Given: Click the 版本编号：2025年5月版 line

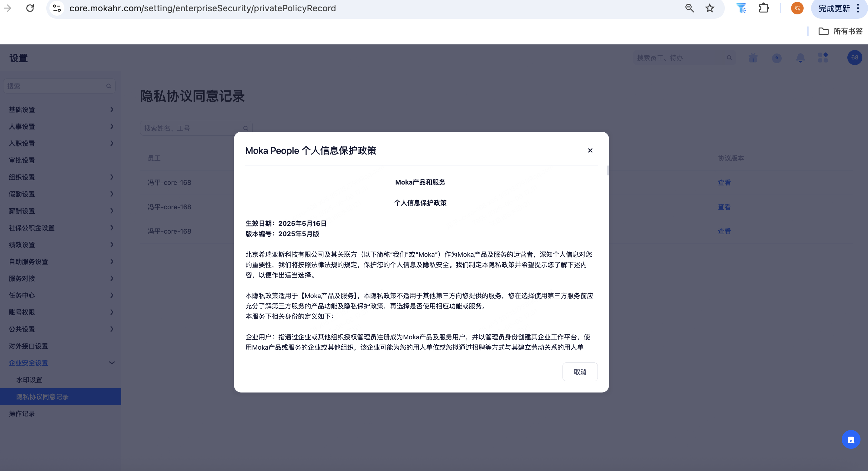Looking at the screenshot, I should (282, 234).
